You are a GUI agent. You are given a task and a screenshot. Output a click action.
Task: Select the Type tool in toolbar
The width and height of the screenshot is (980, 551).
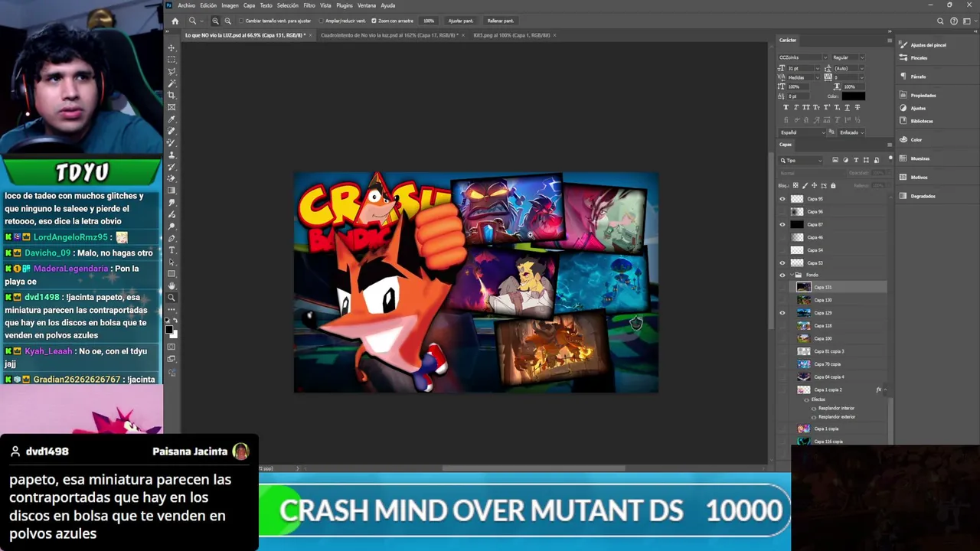(x=171, y=250)
